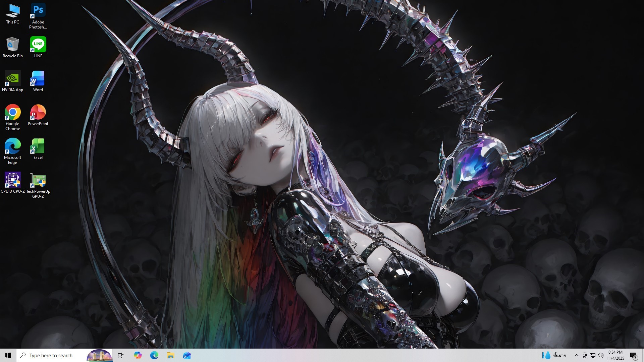Screen dimensions: 644x362
Task: Open the taskbar clock and date flyout
Action: [615, 355]
